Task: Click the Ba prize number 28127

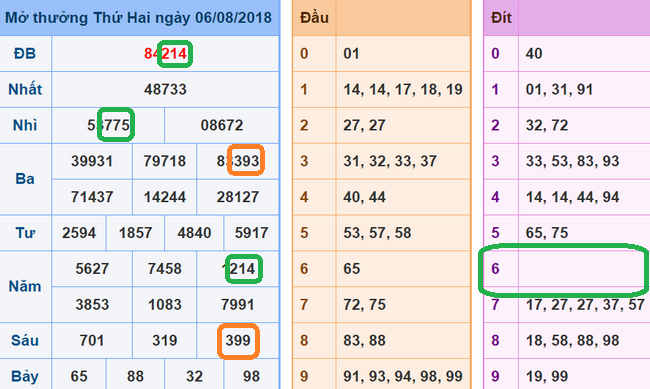Action: pos(238,197)
